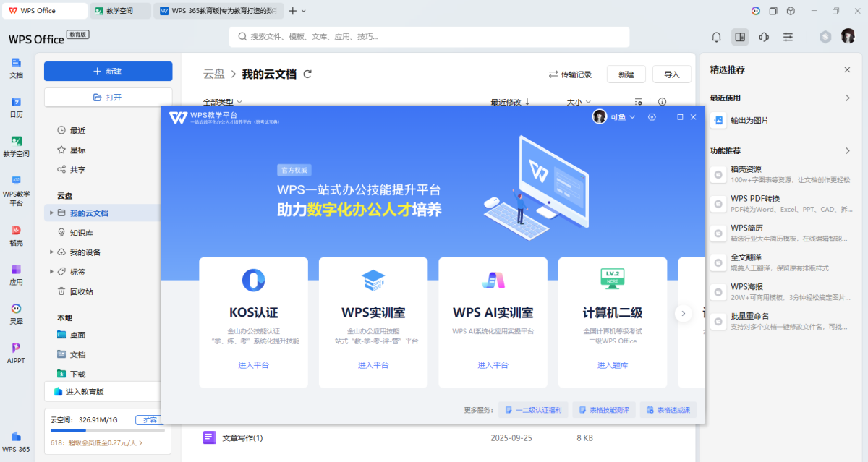Screen dimensions: 868x462
Task: Expand the 我的设备 tree node
Action: [51, 252]
